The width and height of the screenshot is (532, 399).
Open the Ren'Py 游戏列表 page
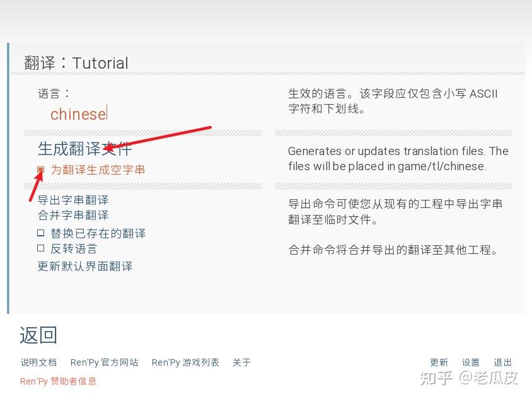pos(186,362)
